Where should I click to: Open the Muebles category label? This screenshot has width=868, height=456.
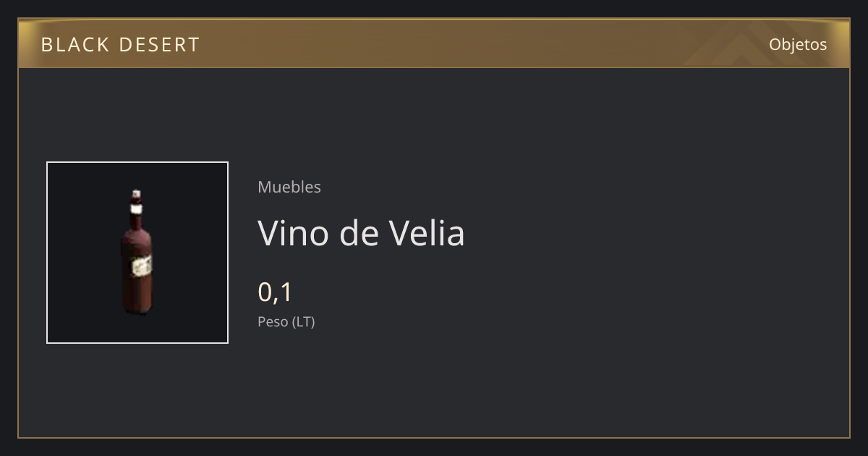pyautogui.click(x=289, y=187)
